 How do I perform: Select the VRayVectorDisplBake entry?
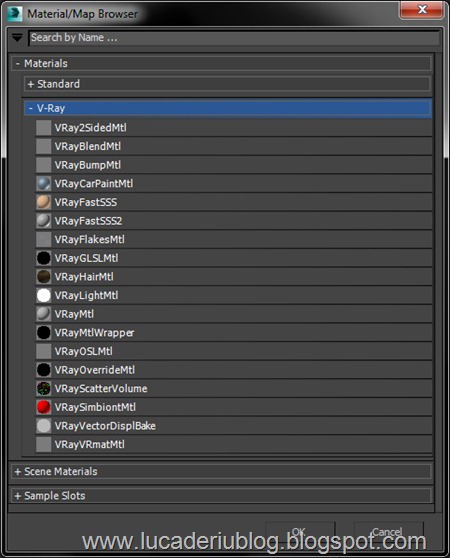(234, 426)
